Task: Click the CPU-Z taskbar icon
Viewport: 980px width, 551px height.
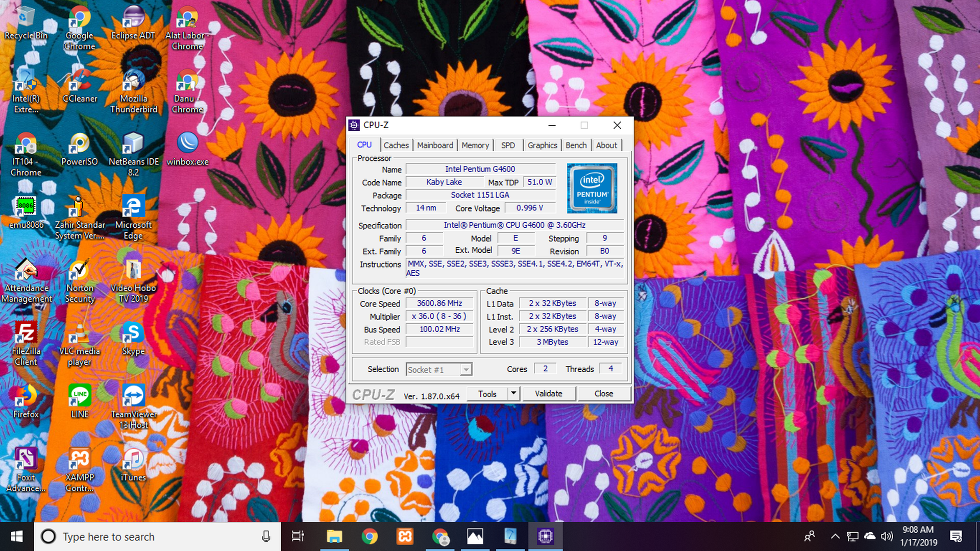Action: (x=545, y=536)
